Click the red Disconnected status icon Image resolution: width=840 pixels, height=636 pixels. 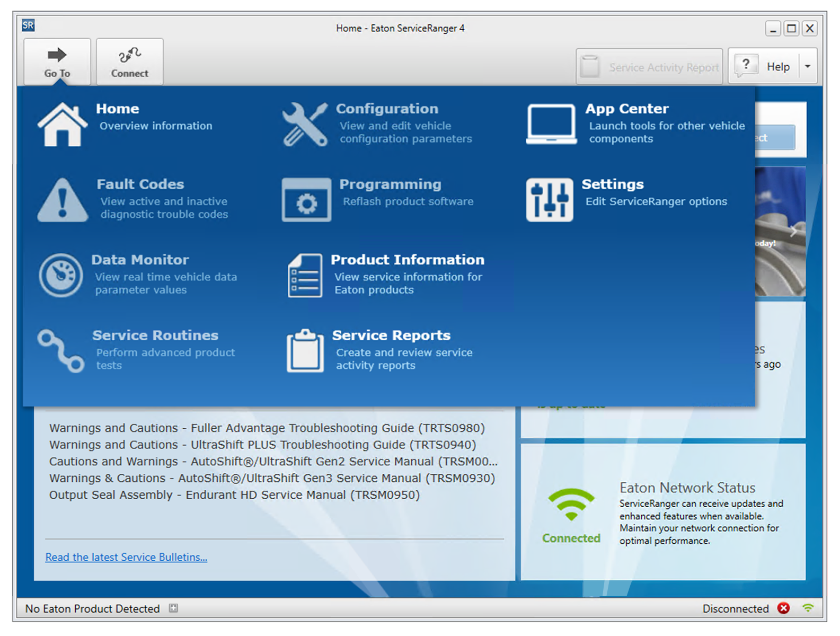point(783,608)
